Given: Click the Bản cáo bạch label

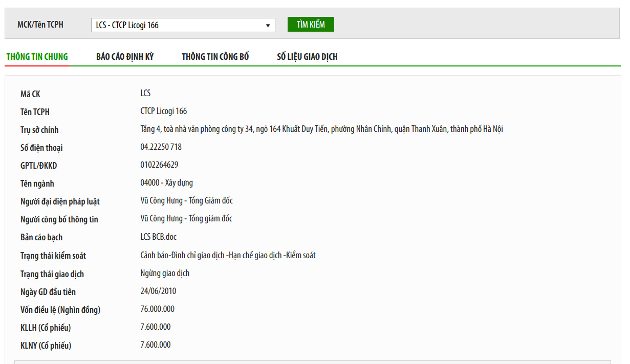Looking at the screenshot, I should [41, 237].
